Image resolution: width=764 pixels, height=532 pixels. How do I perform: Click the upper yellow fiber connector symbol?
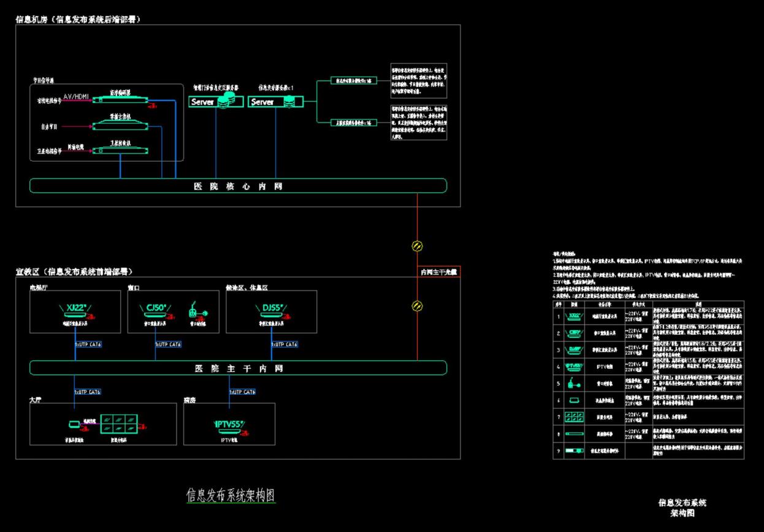[417, 246]
